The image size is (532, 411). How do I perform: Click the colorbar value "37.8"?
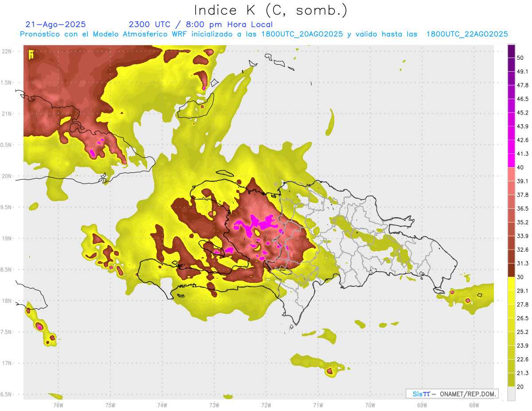tap(523, 195)
